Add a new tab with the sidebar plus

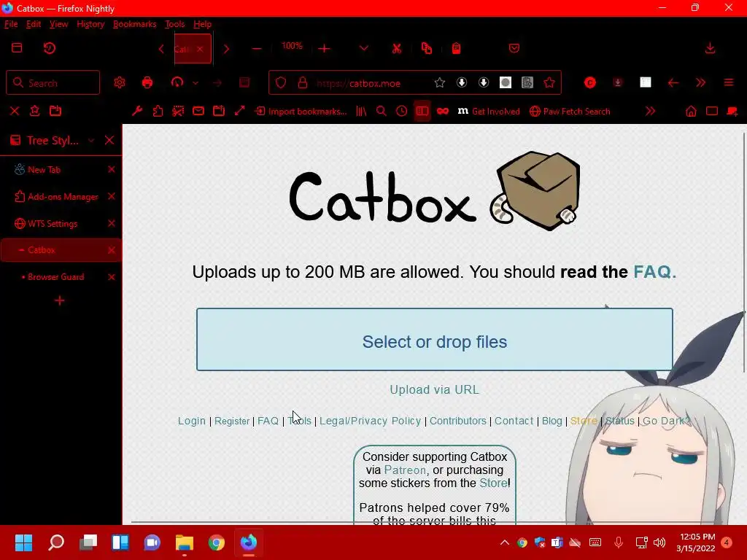60,300
